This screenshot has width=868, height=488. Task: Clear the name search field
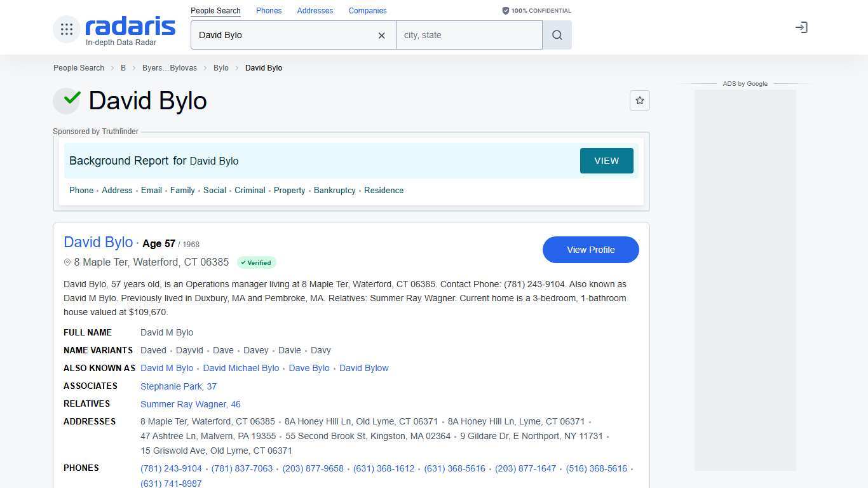pyautogui.click(x=381, y=36)
